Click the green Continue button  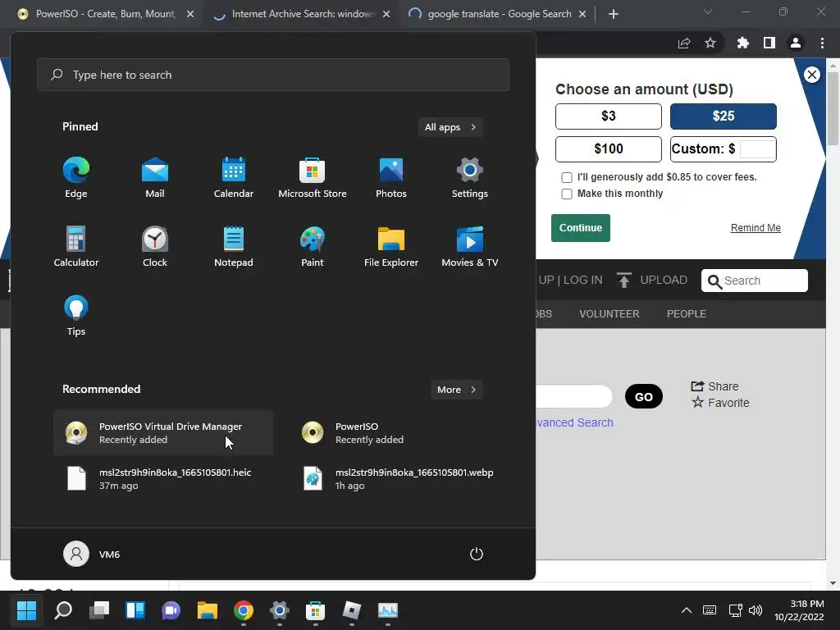pos(581,228)
